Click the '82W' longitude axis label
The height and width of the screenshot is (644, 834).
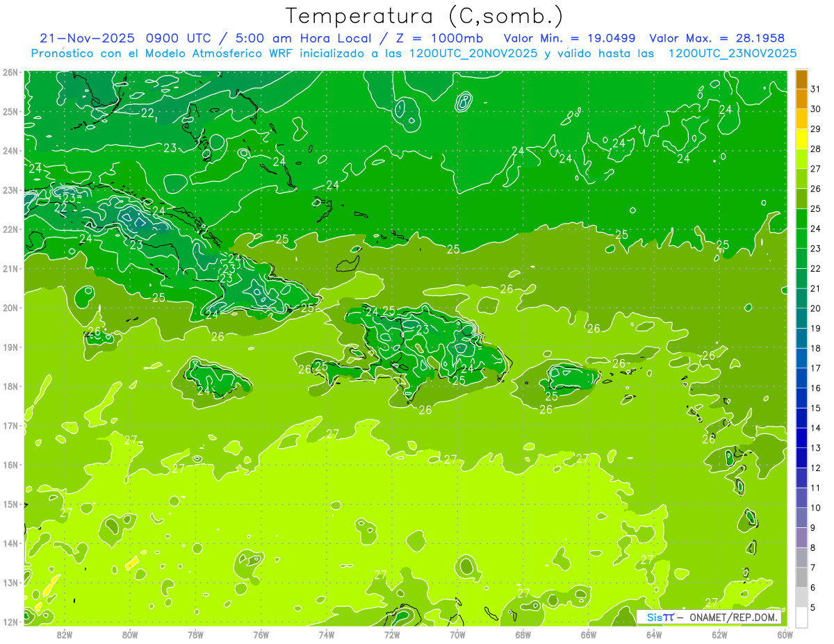(x=65, y=634)
